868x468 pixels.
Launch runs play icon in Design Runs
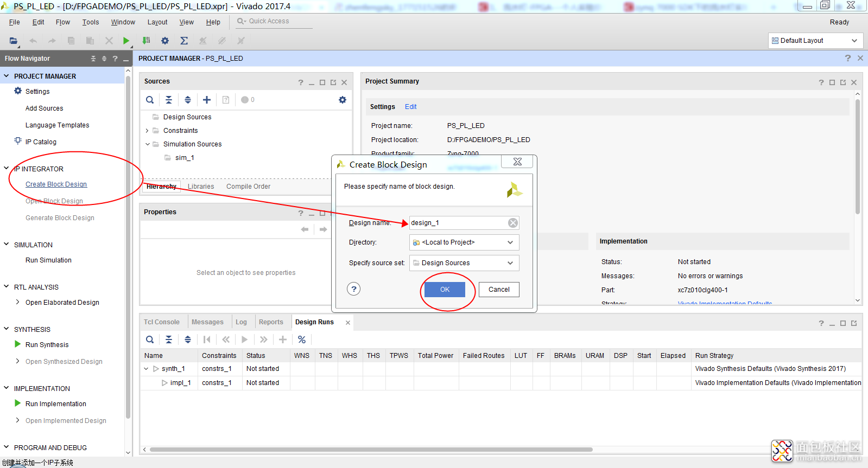(245, 339)
